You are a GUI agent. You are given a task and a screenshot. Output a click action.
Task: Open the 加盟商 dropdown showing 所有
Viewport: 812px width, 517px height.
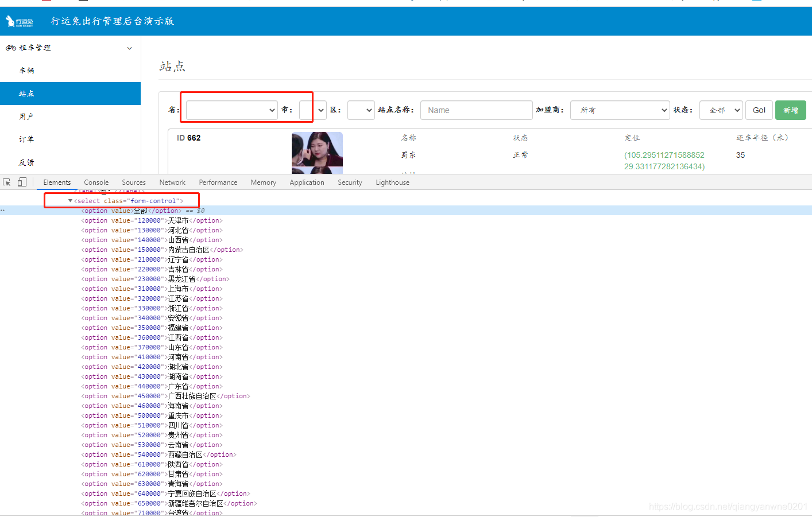pyautogui.click(x=620, y=110)
